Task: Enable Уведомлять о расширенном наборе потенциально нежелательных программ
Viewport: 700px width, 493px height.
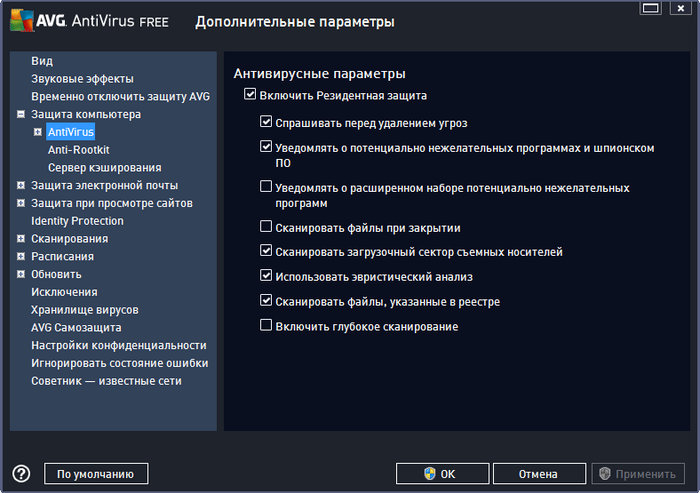Action: (x=266, y=186)
